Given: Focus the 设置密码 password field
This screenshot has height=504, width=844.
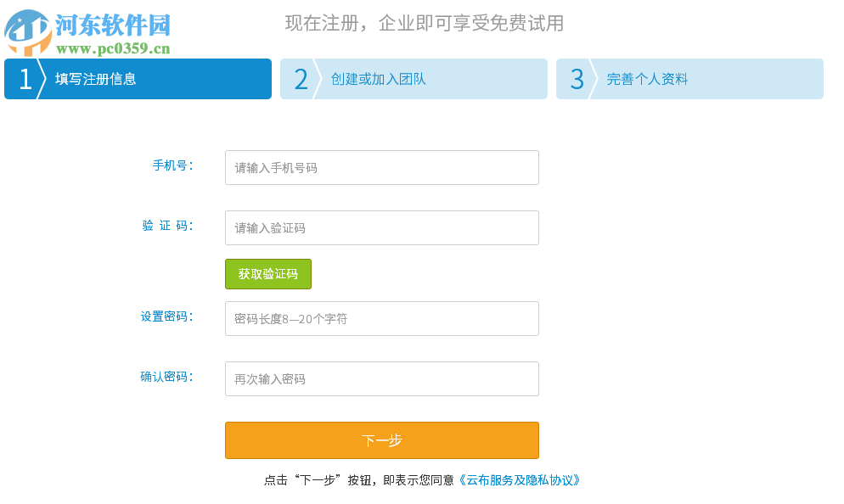Looking at the screenshot, I should [x=381, y=319].
